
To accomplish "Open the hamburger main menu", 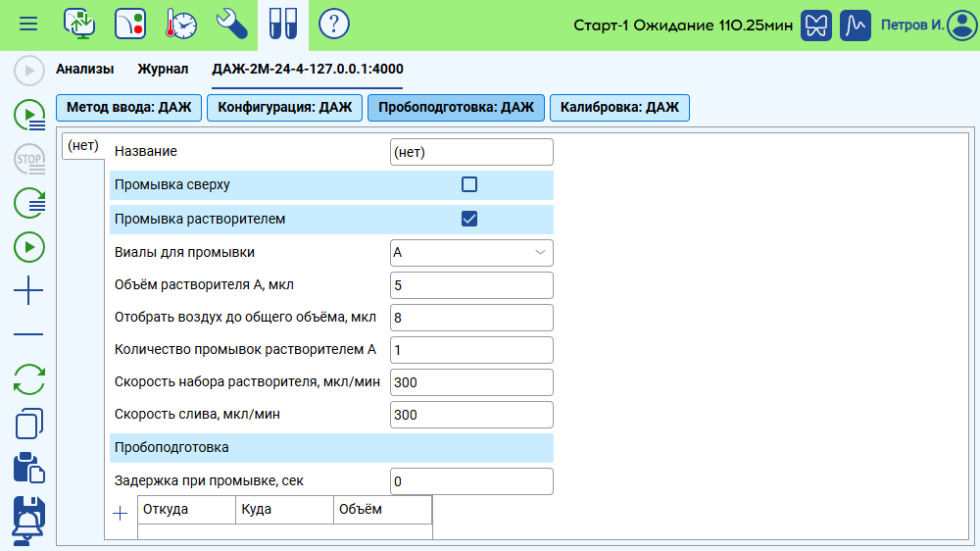I will pos(28,24).
